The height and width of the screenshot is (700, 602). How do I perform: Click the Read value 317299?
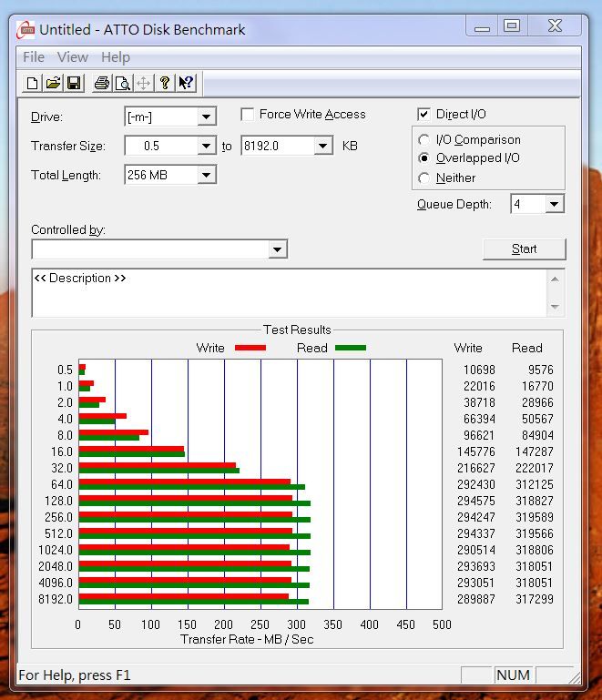[x=534, y=599]
